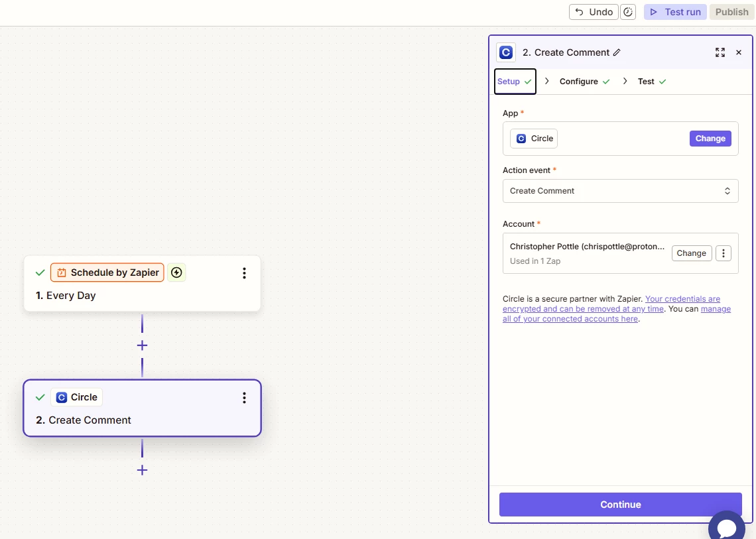Expand the step panel to fullscreen
This screenshot has height=539, width=756.
(x=720, y=52)
